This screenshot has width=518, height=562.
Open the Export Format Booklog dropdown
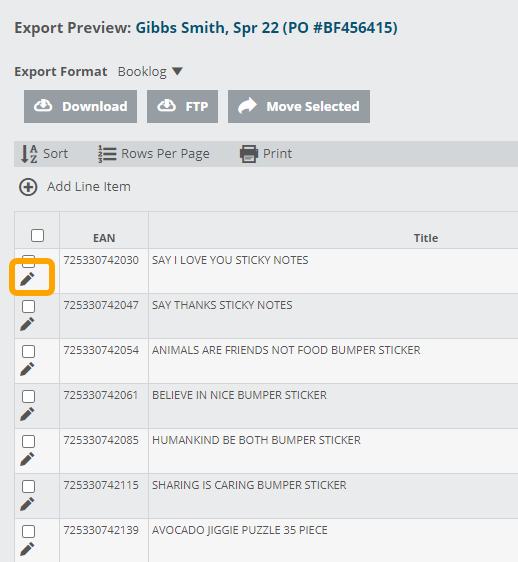(x=150, y=72)
